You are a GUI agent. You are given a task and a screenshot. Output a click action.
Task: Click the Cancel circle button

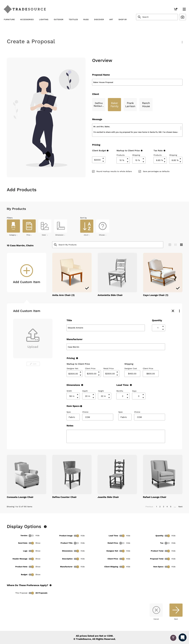[x=156, y=610]
